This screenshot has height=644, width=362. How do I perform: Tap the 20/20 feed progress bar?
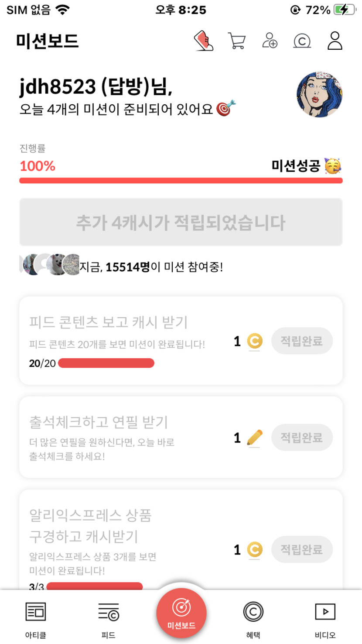coord(106,363)
